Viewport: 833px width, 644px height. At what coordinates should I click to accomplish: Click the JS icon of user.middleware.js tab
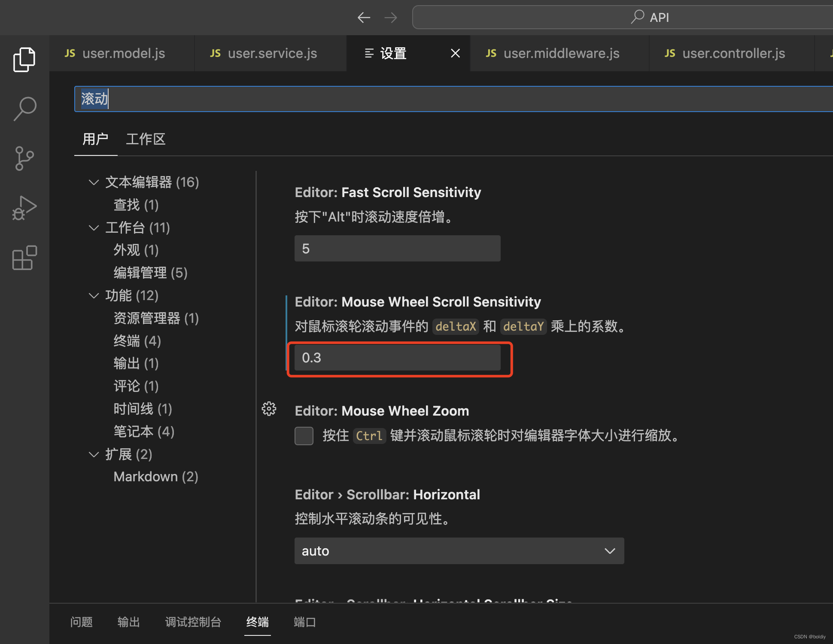pyautogui.click(x=491, y=53)
